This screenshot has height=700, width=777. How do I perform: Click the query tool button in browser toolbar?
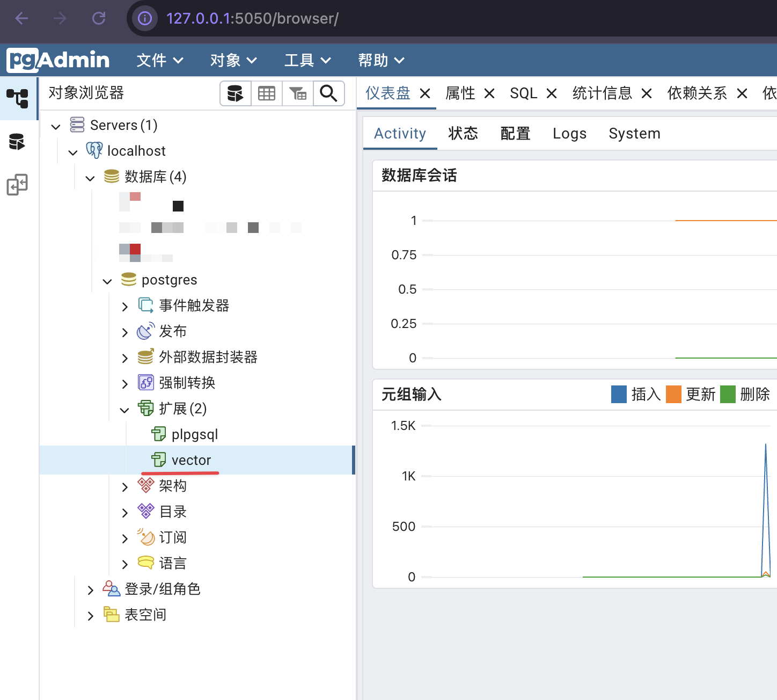click(x=236, y=93)
